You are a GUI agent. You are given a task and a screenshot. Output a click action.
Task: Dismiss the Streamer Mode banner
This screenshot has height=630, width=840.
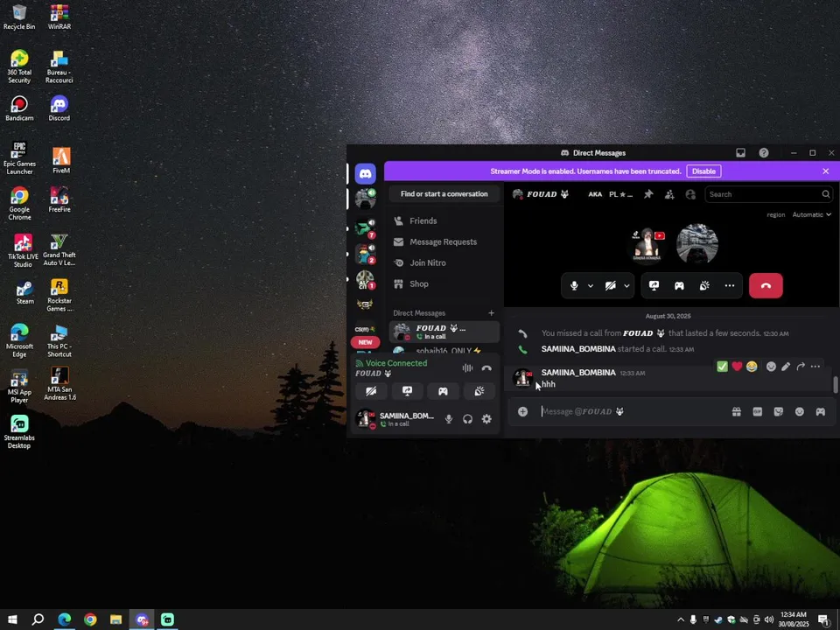pyautogui.click(x=825, y=171)
